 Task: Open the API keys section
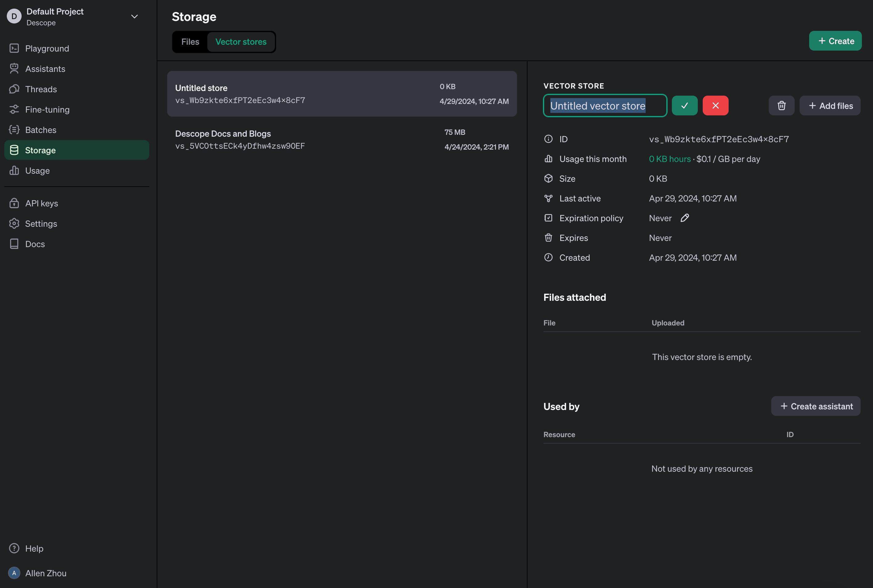pos(41,203)
